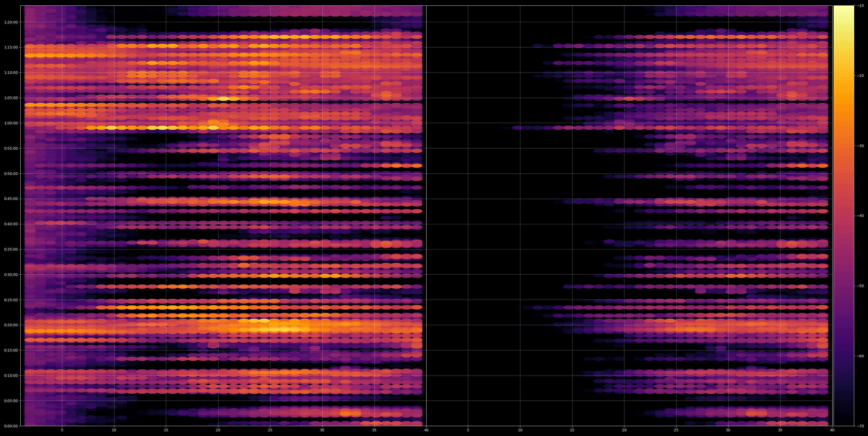Click the 0:05:00 time axis label

click(x=11, y=401)
